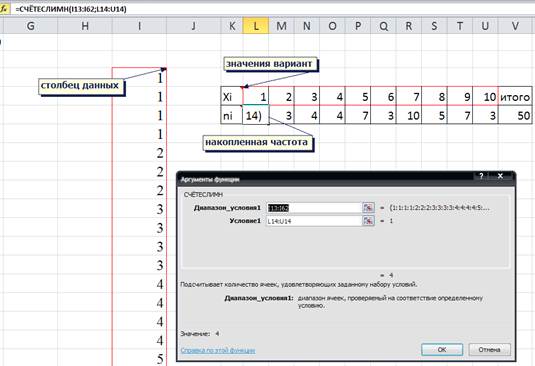535x366 pixels.
Task: Click the Диапазон_условия1 input field
Action: coord(314,208)
